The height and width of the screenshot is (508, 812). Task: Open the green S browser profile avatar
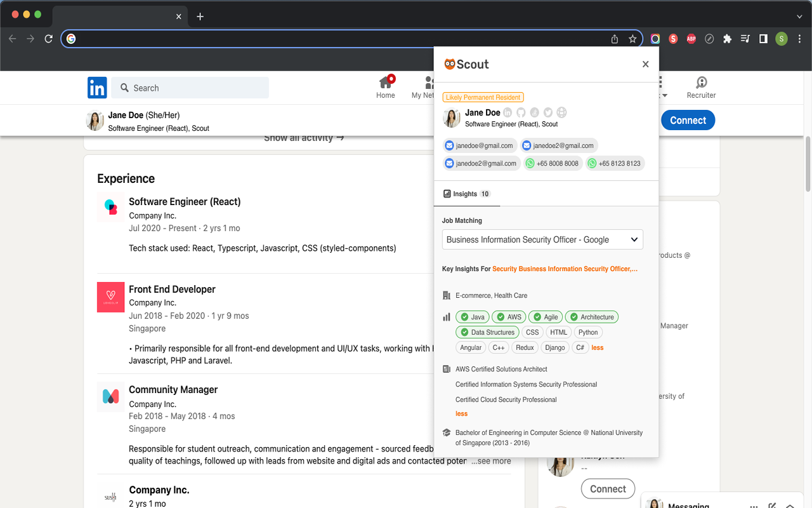(782, 39)
